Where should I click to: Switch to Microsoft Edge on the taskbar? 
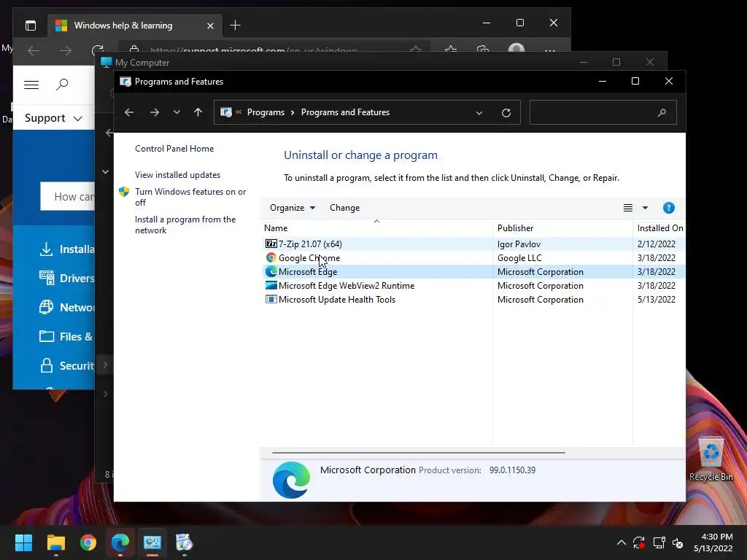pos(120,542)
